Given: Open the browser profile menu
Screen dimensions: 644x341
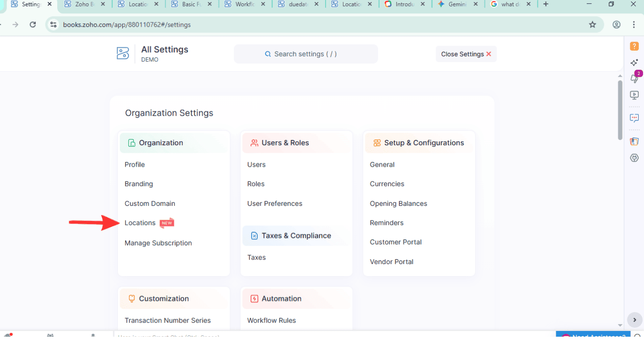Looking at the screenshot, I should pyautogui.click(x=616, y=24).
